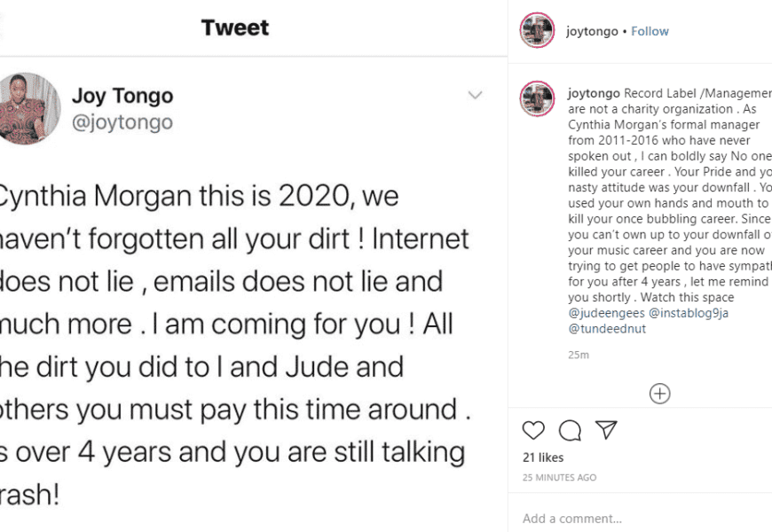772x532 pixels.
Task: Click the @joytongo tweet handle
Action: coord(122,122)
